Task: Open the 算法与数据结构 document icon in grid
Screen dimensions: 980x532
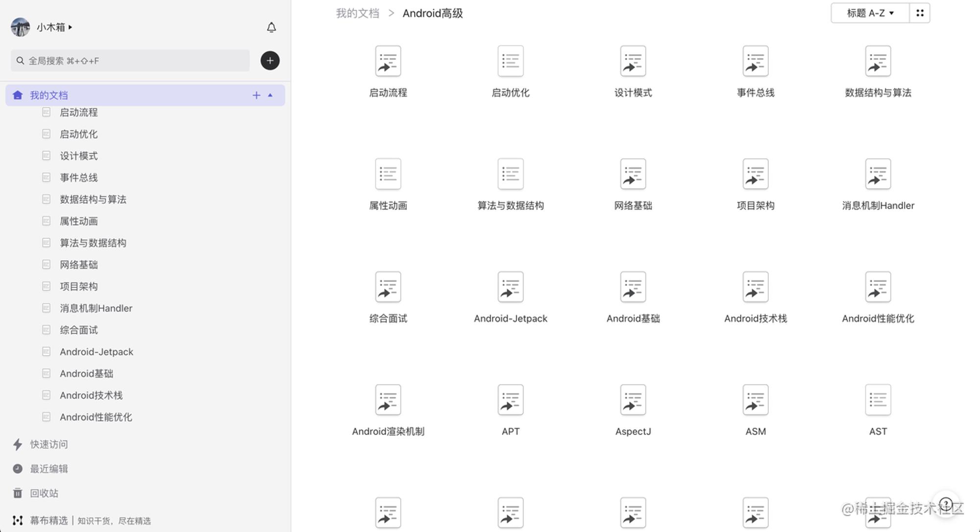Action: tap(511, 174)
